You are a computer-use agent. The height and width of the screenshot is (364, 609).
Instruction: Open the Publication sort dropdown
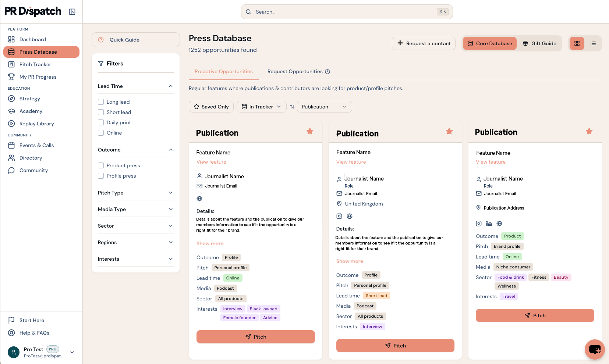[x=324, y=107]
